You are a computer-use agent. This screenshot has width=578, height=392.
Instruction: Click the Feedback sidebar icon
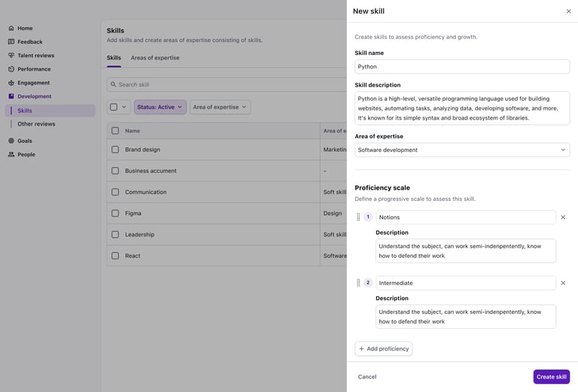coord(11,41)
